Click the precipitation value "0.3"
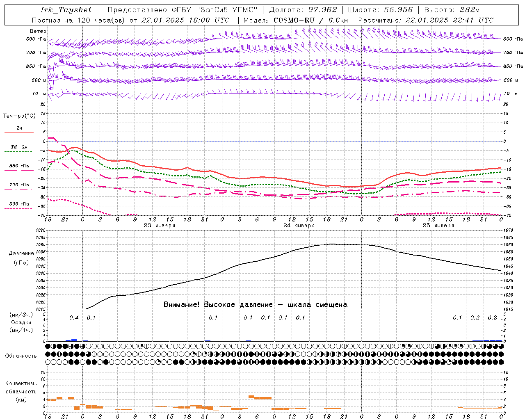This screenshot has height=420, width=525. pyautogui.click(x=493, y=317)
